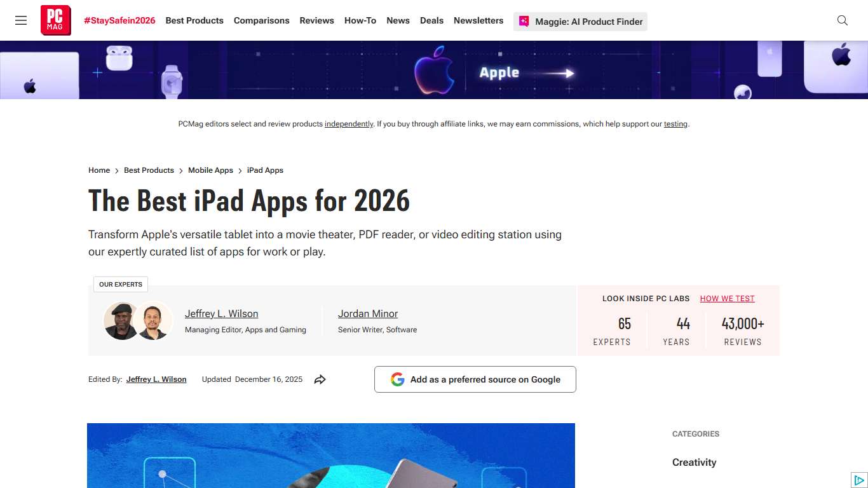Open the hamburger navigation menu

tap(21, 20)
